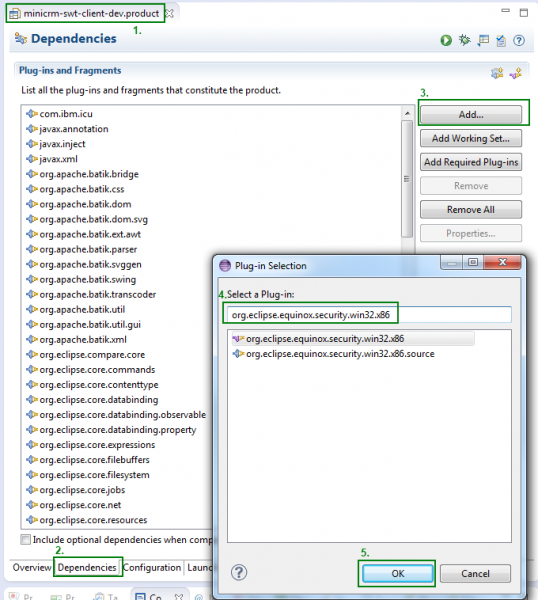Select javax.inject plug-in entry

pyautogui.click(x=55, y=144)
